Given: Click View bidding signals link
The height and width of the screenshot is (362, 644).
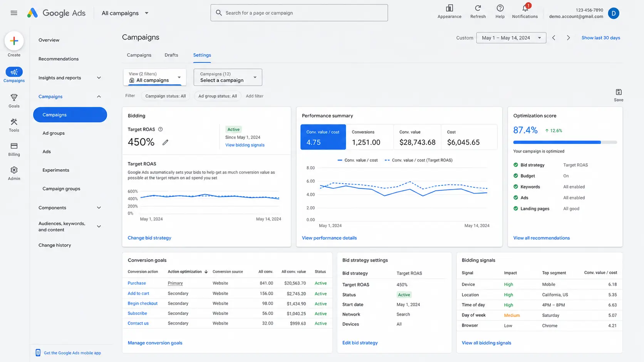Looking at the screenshot, I should (x=245, y=145).
